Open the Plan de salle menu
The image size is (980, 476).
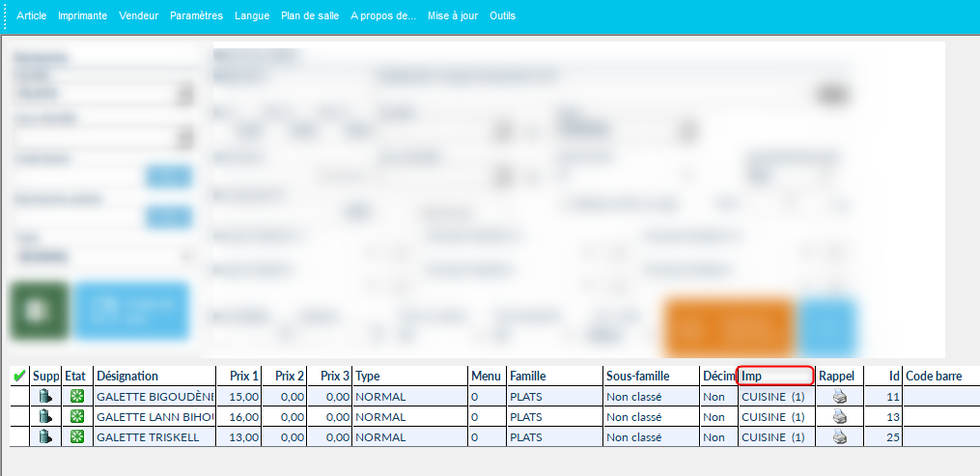(x=309, y=16)
